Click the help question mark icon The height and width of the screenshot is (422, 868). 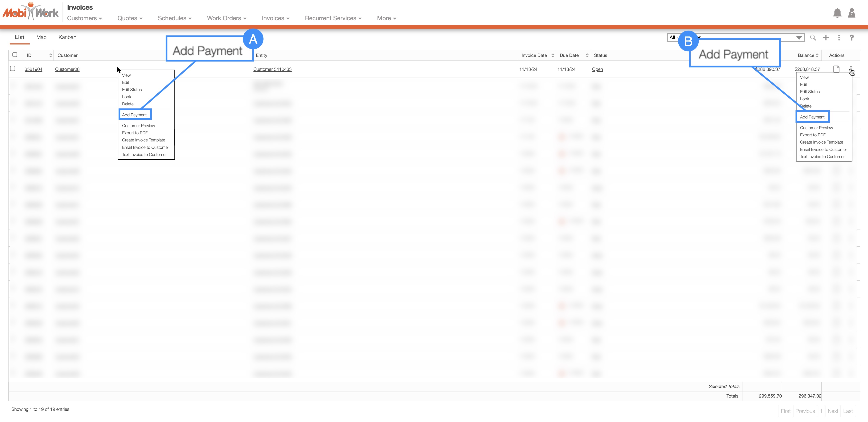[852, 38]
